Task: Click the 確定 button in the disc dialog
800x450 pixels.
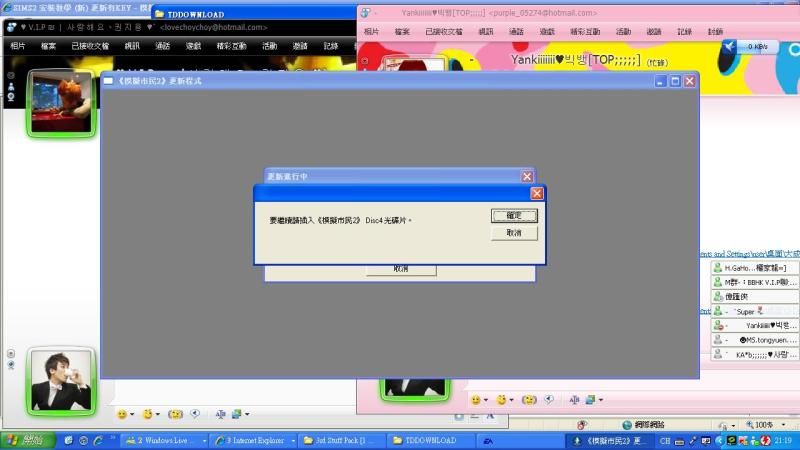Action: tap(514, 215)
